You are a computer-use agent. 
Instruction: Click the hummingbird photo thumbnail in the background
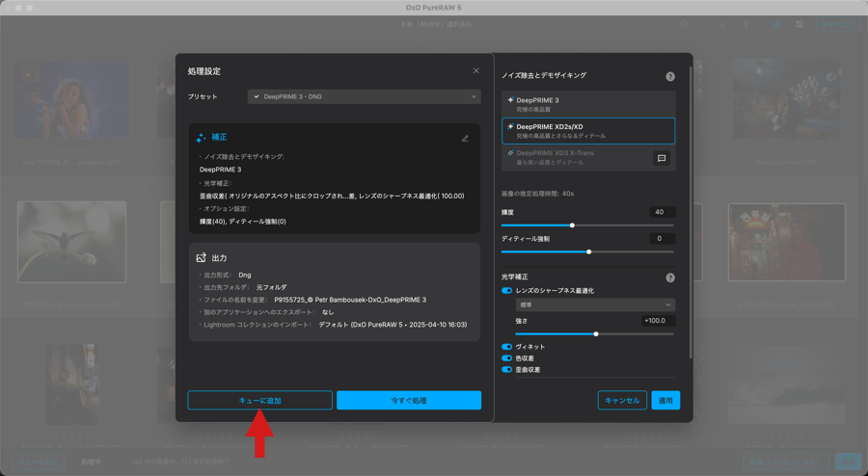pos(72,242)
